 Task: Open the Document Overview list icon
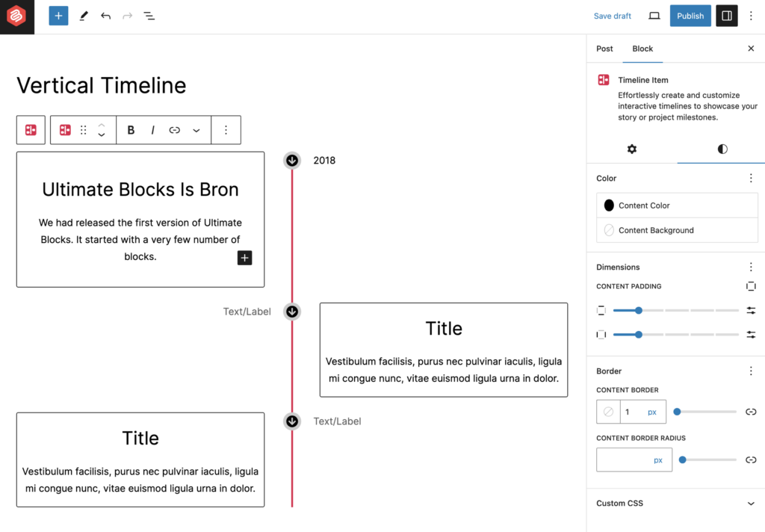pos(149,16)
